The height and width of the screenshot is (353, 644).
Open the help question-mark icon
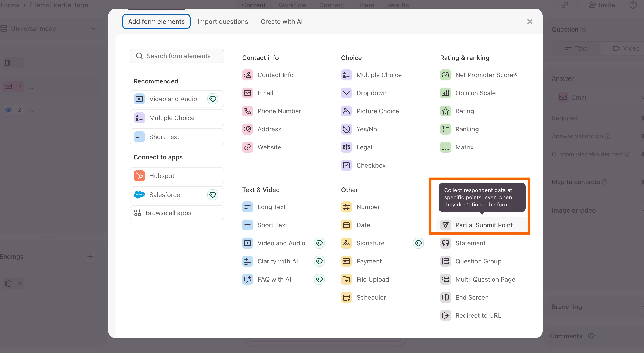pyautogui.click(x=633, y=5)
